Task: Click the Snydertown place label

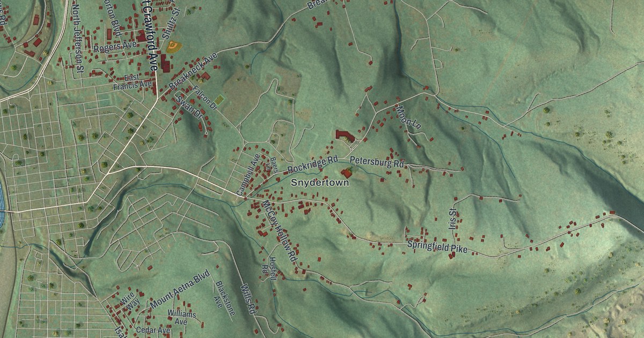Action: click(320, 182)
